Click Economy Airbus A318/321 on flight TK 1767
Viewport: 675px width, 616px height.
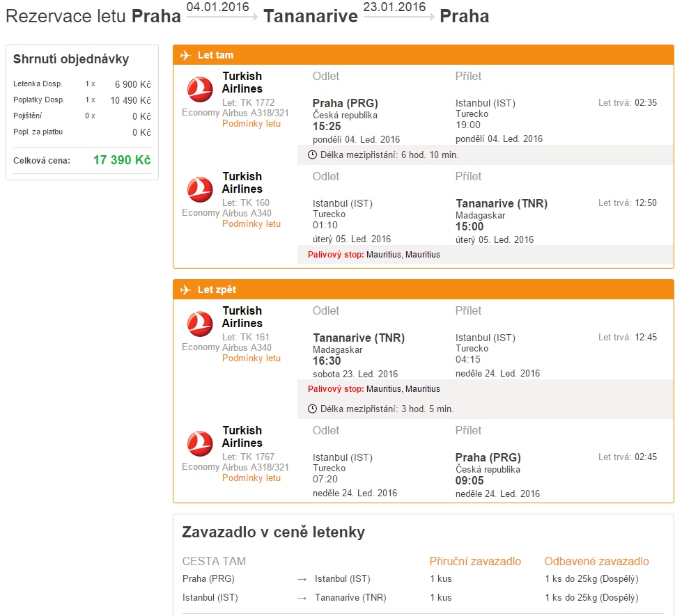click(235, 467)
